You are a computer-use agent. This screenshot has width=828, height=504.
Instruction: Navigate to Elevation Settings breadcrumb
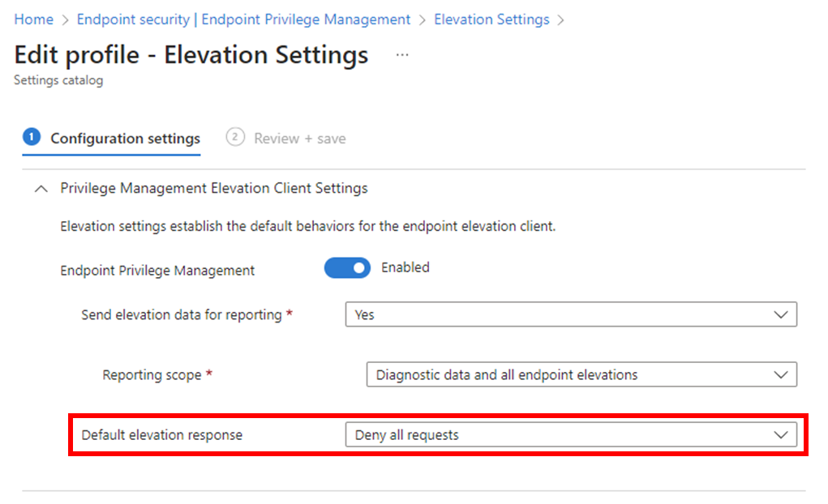[491, 19]
